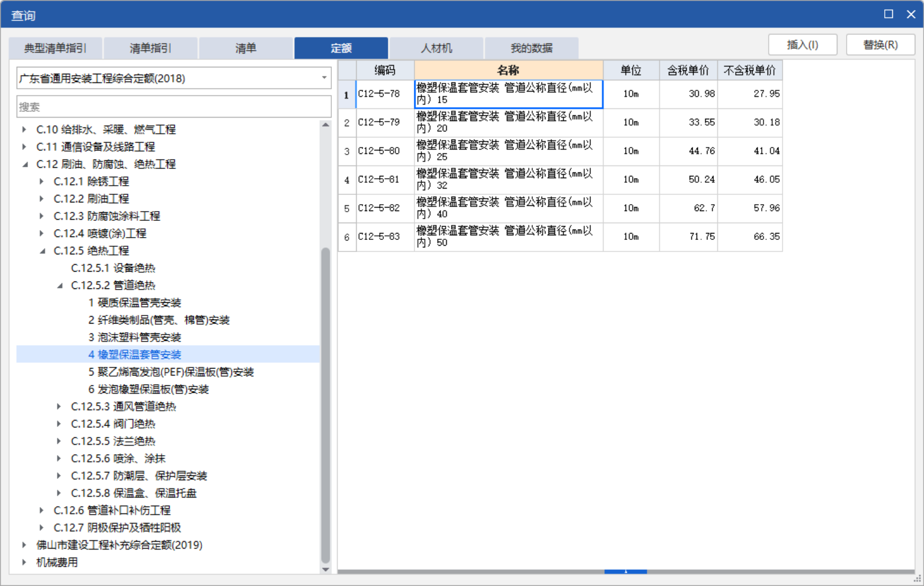Expand the 机械费用 node
The width and height of the screenshot is (924, 586).
click(24, 562)
